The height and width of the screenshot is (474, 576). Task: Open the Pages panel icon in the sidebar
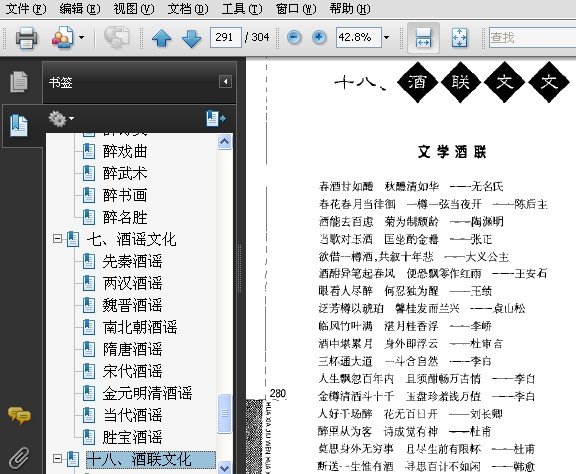click(x=19, y=82)
